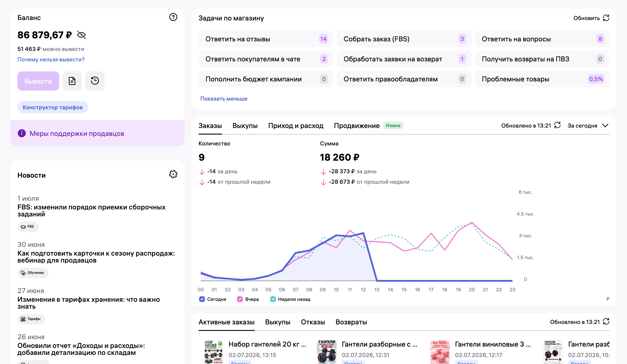
Task: Open the Обработать заявки на возврат task
Action: pos(404,59)
